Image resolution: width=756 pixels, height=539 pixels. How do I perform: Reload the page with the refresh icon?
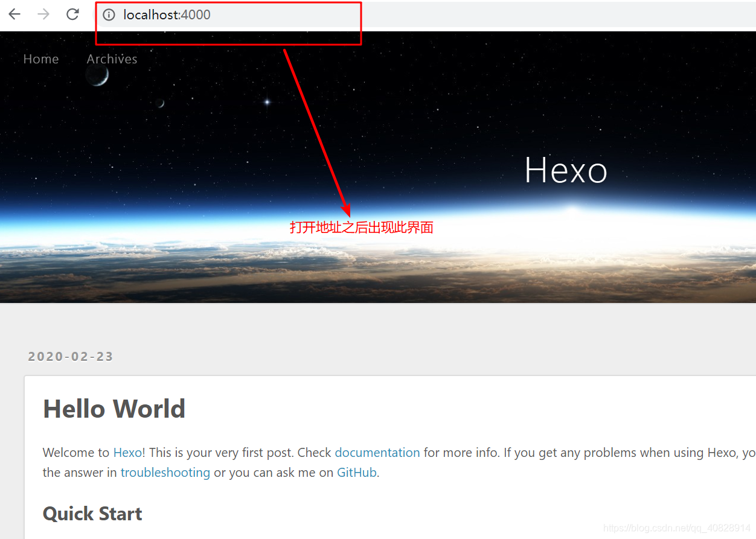coord(72,14)
